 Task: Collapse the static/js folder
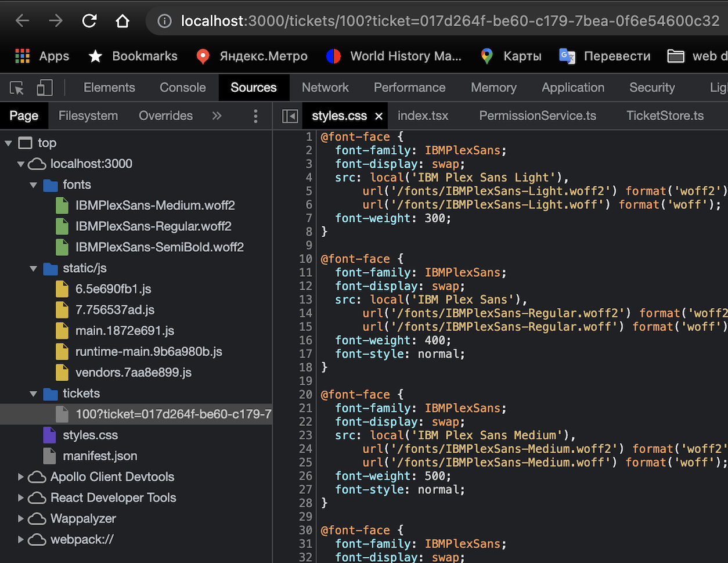click(x=34, y=269)
